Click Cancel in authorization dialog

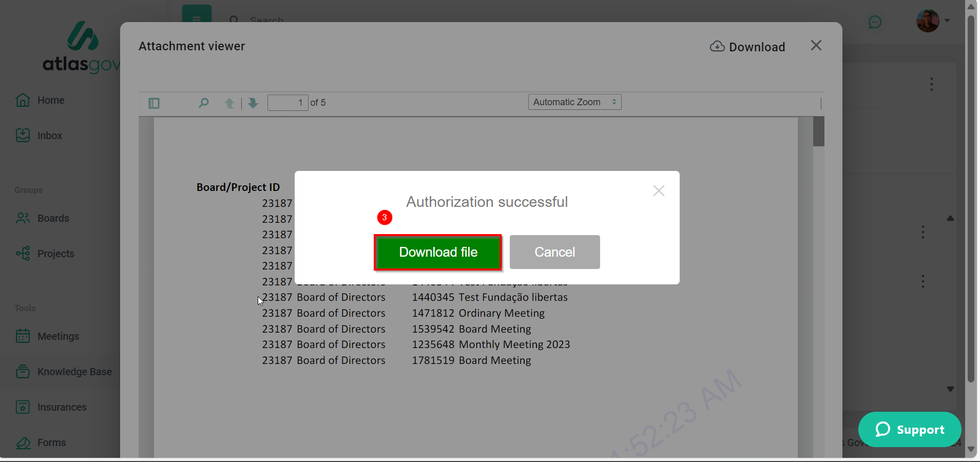[x=554, y=252]
